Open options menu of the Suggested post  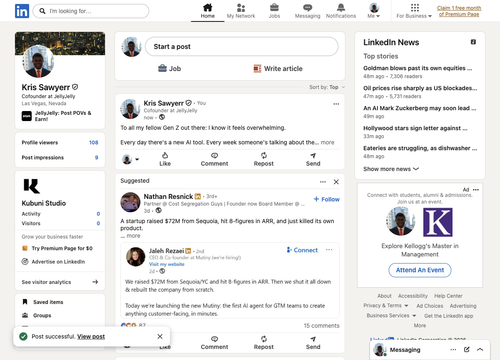[323, 182]
